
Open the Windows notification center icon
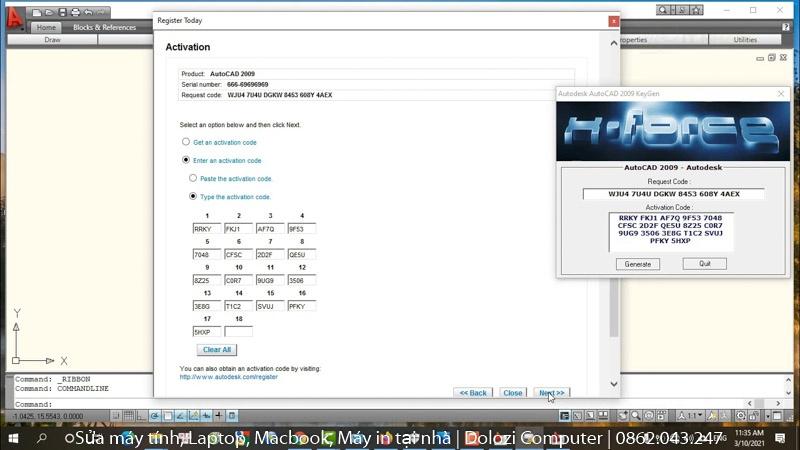coord(780,438)
